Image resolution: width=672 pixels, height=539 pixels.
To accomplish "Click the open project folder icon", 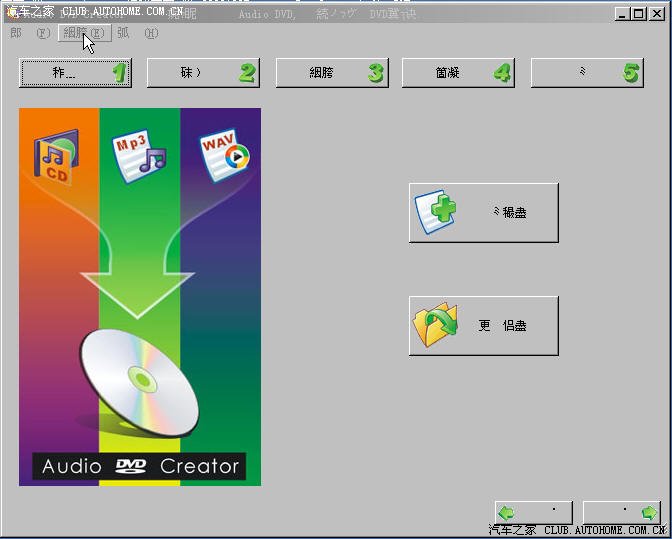I will [x=436, y=326].
